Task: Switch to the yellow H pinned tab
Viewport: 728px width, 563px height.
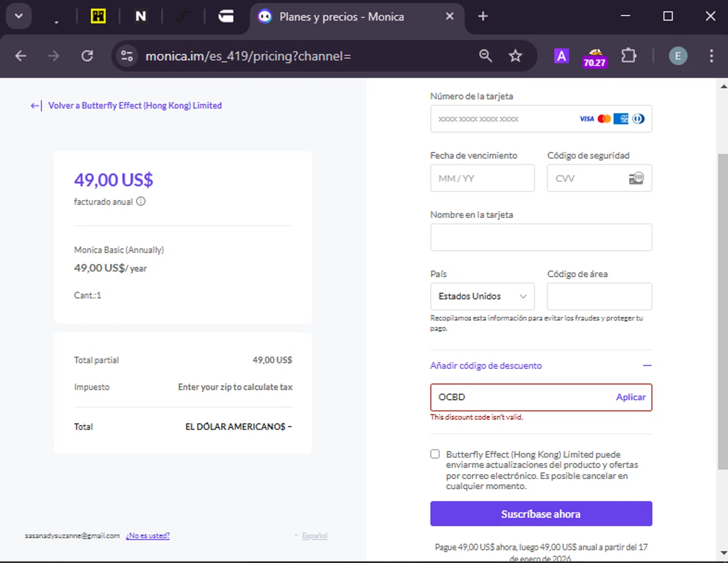Action: (98, 16)
